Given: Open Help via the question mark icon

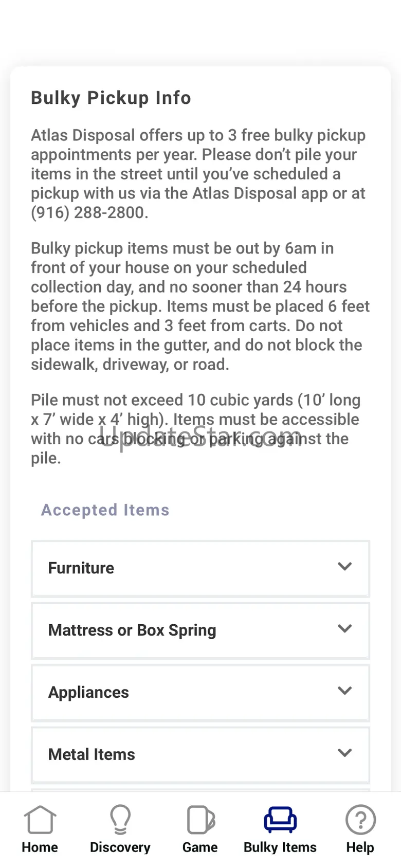Looking at the screenshot, I should pyautogui.click(x=360, y=819).
